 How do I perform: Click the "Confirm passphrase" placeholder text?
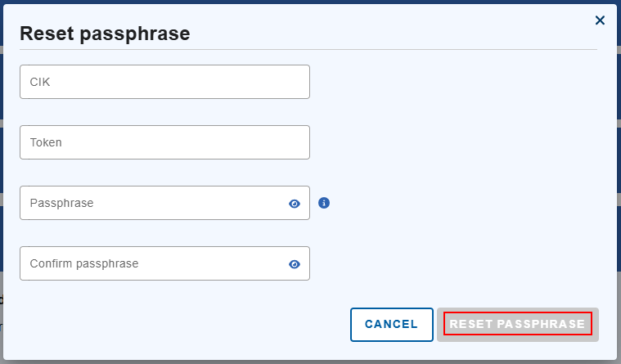point(83,263)
